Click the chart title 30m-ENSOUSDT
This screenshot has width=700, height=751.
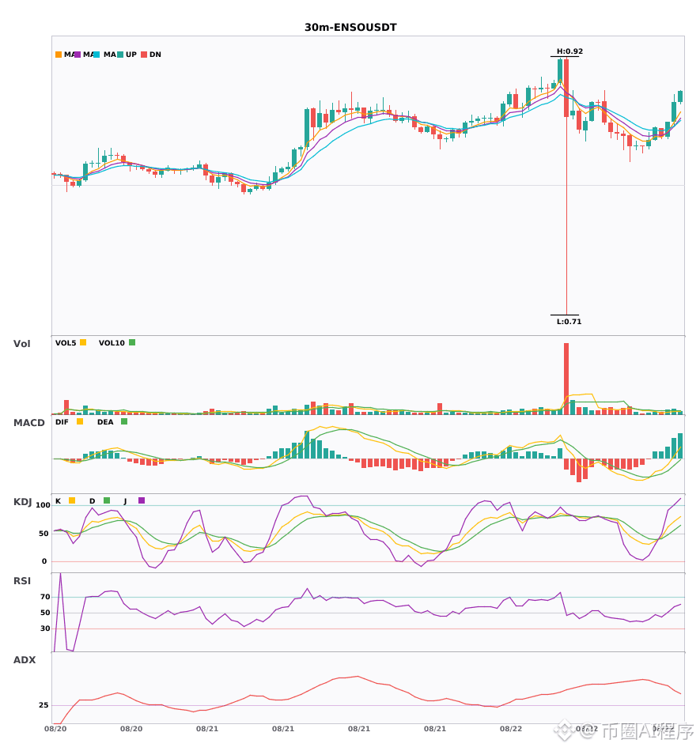point(350,28)
